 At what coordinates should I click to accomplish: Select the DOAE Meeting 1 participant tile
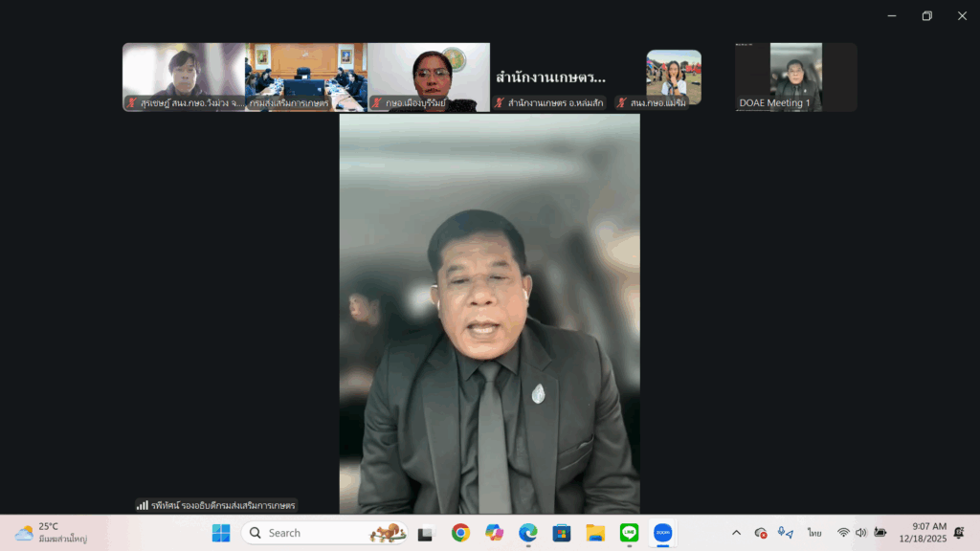click(x=795, y=77)
